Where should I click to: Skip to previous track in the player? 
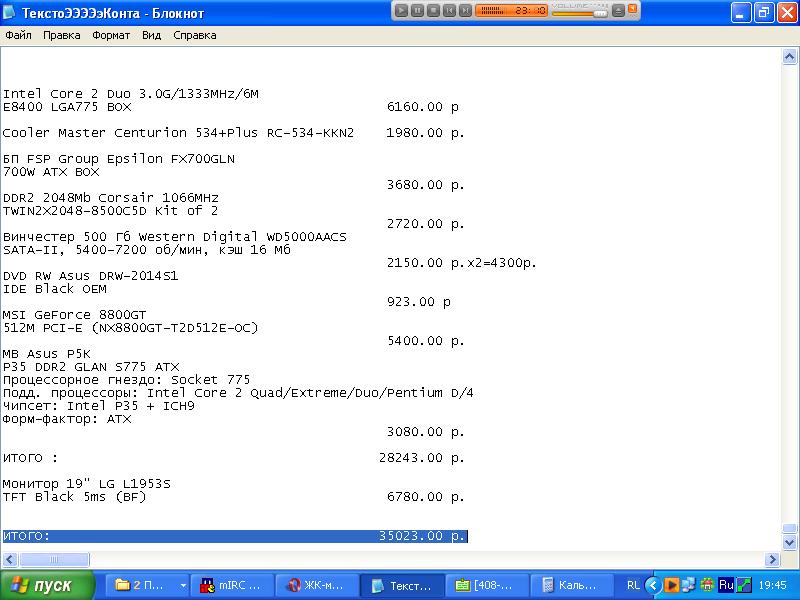tap(449, 11)
